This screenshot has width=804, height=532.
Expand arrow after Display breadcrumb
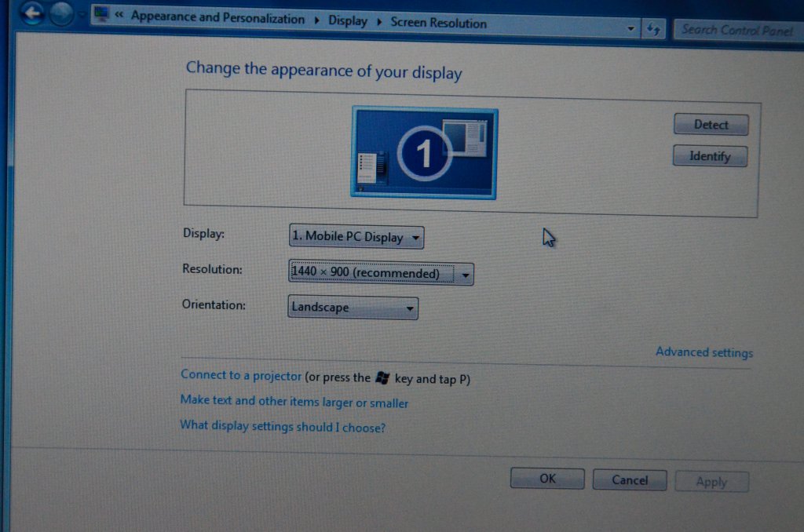pos(379,21)
